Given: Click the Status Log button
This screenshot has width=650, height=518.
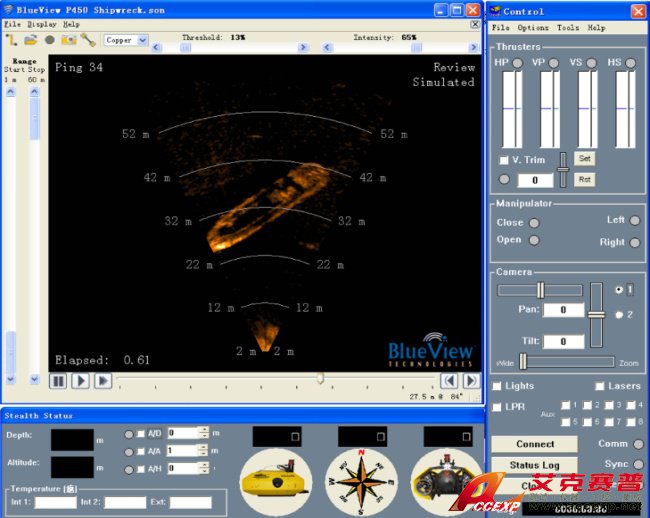Looking at the screenshot, I should pos(535,465).
